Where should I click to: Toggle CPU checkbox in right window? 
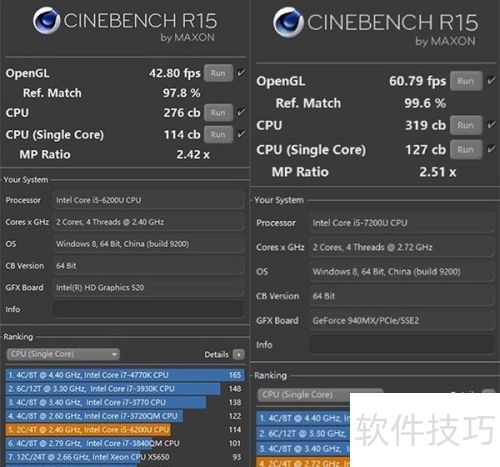pyautogui.click(x=491, y=124)
